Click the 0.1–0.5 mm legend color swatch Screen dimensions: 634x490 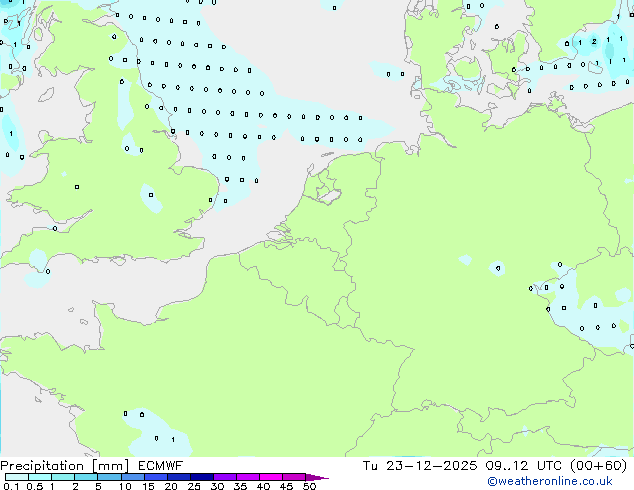click(17, 477)
